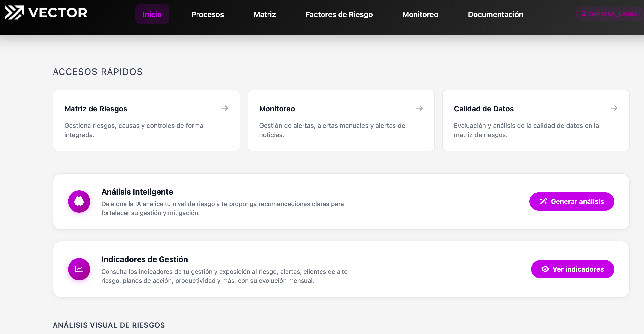Click the Indicadores de Gestión heading
Viewport: 644px width, 334px height.
[x=144, y=259]
